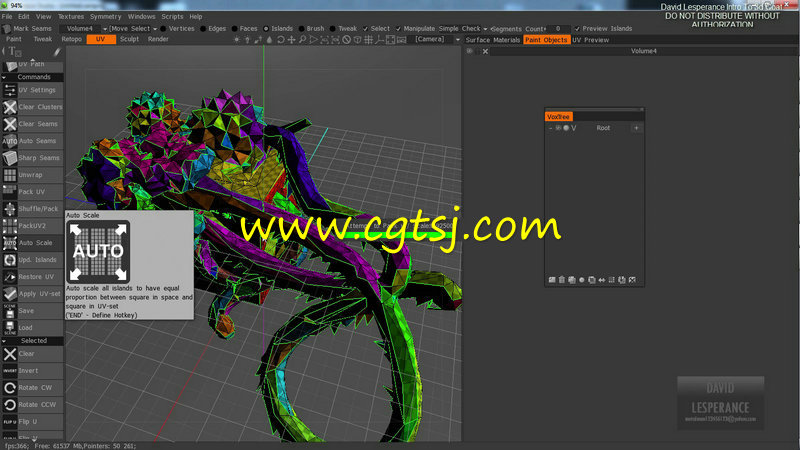Run Shuffle/Pack command

[33, 209]
